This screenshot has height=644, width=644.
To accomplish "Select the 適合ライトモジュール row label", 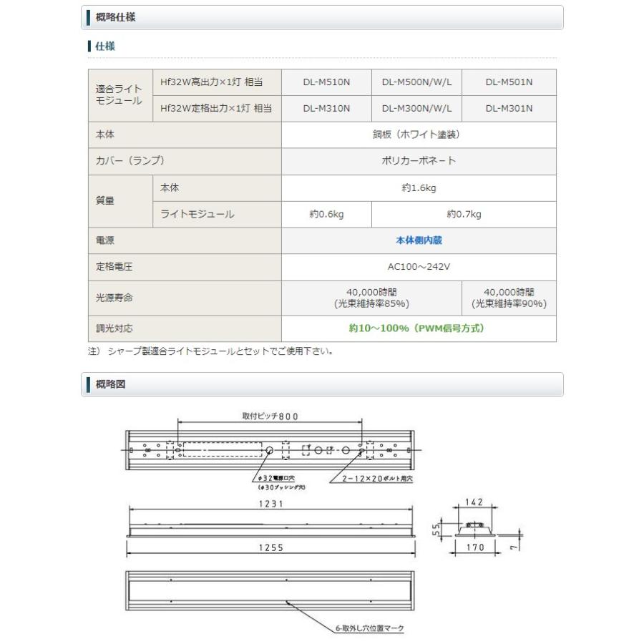I will click(x=120, y=95).
